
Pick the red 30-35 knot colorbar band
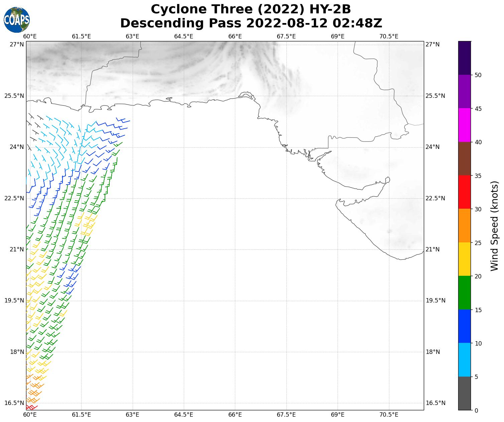pyautogui.click(x=464, y=192)
